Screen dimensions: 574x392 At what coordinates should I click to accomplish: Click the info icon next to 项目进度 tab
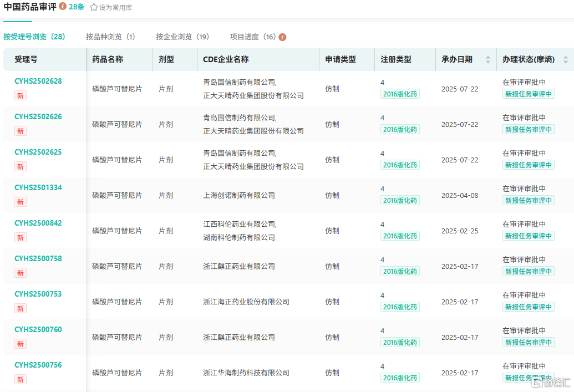[282, 37]
